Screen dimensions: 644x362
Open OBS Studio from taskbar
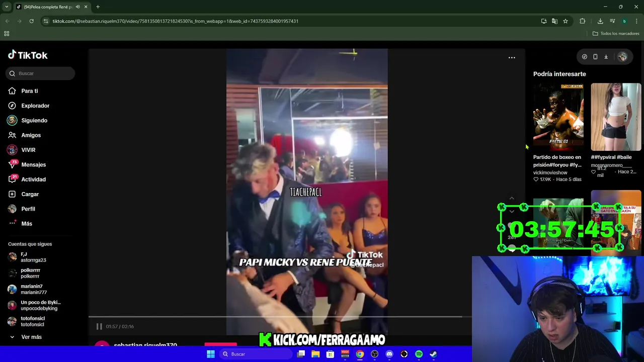(374, 354)
